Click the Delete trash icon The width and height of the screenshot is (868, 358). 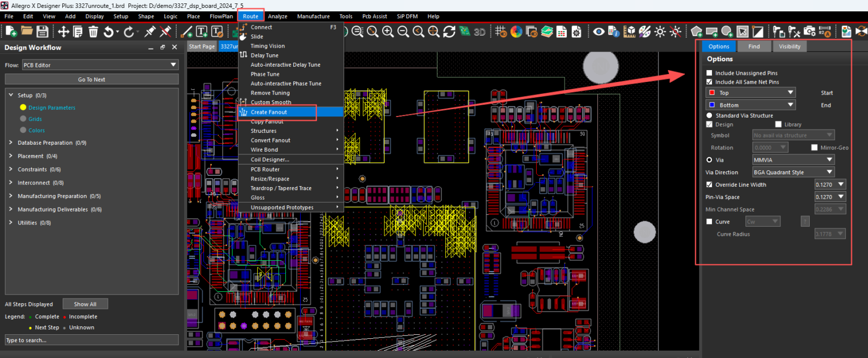pos(93,32)
